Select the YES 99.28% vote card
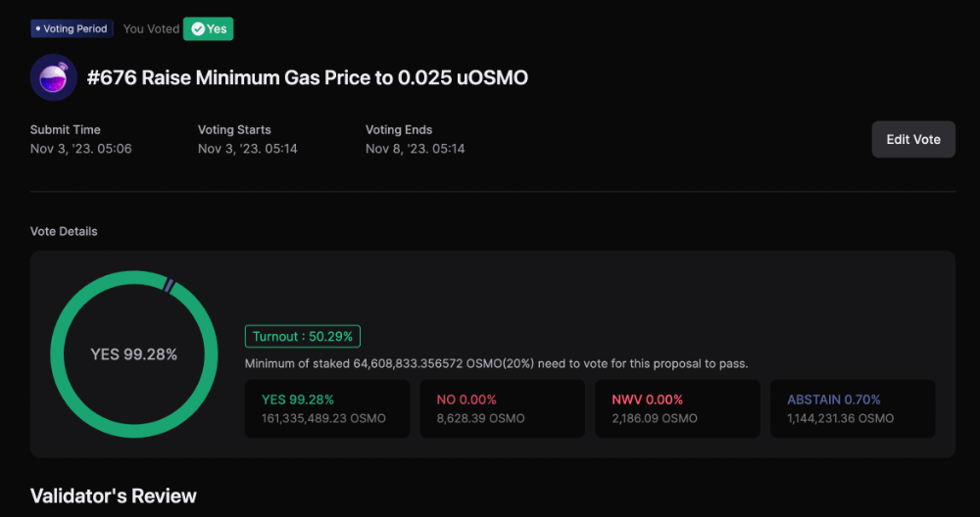 pos(327,408)
